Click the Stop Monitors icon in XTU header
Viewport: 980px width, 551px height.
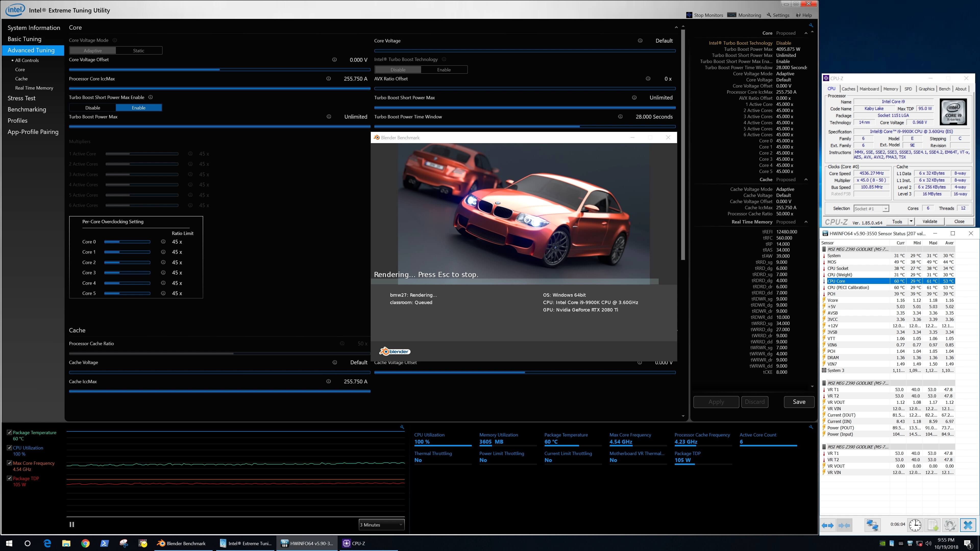689,15
